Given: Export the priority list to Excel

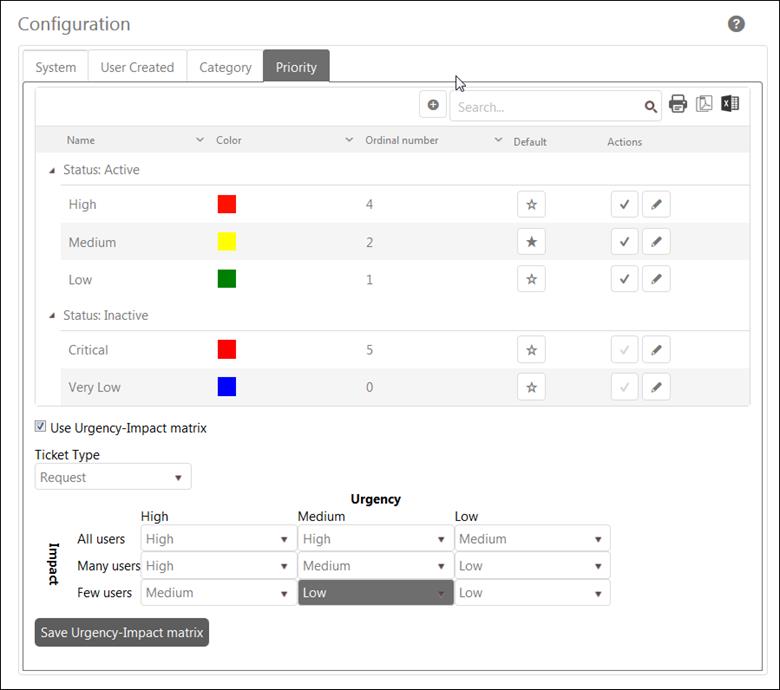Looking at the screenshot, I should (x=730, y=104).
